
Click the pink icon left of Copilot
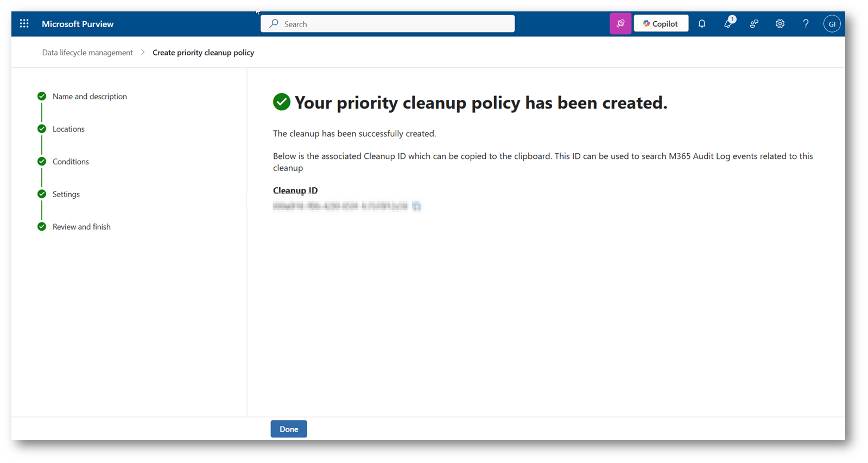tap(620, 24)
